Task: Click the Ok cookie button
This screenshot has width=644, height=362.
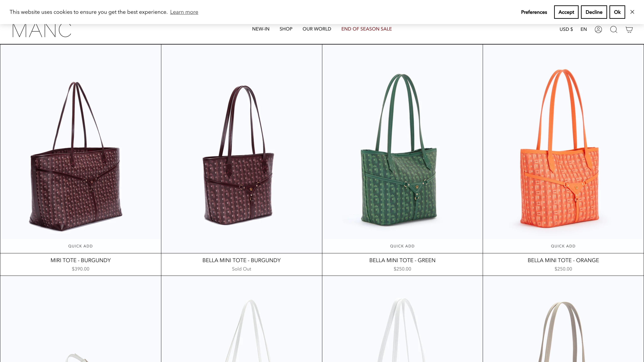Action: pos(617,12)
